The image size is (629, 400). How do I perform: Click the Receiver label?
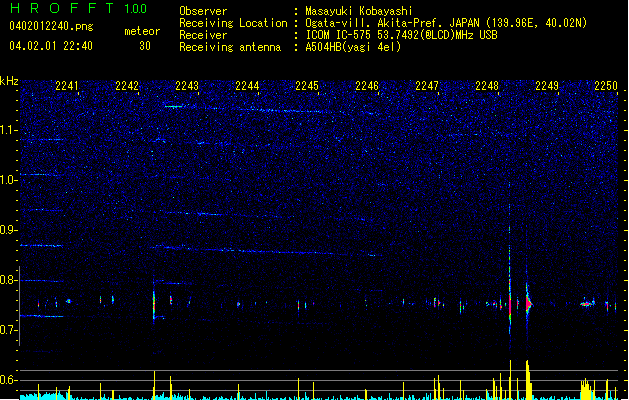(x=203, y=35)
